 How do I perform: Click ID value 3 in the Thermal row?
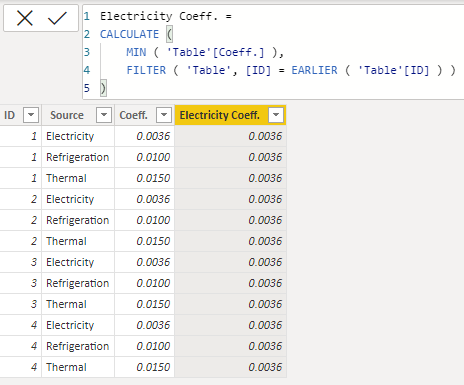point(20,304)
